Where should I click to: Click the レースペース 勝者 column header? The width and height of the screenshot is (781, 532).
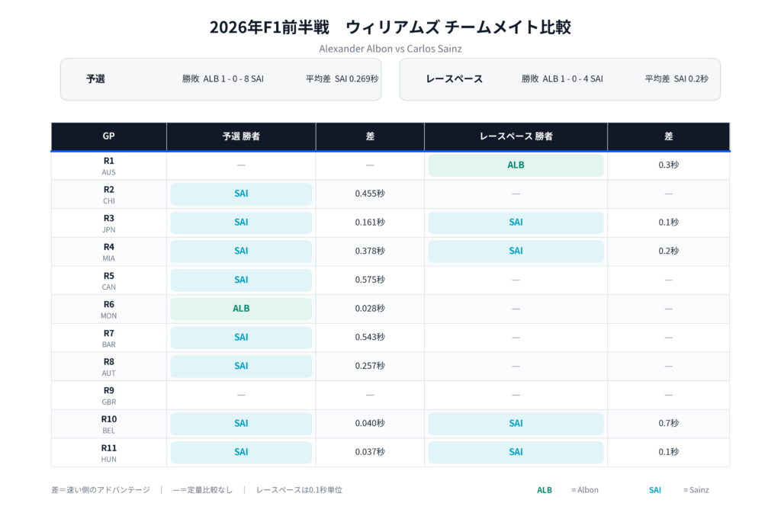tap(516, 136)
